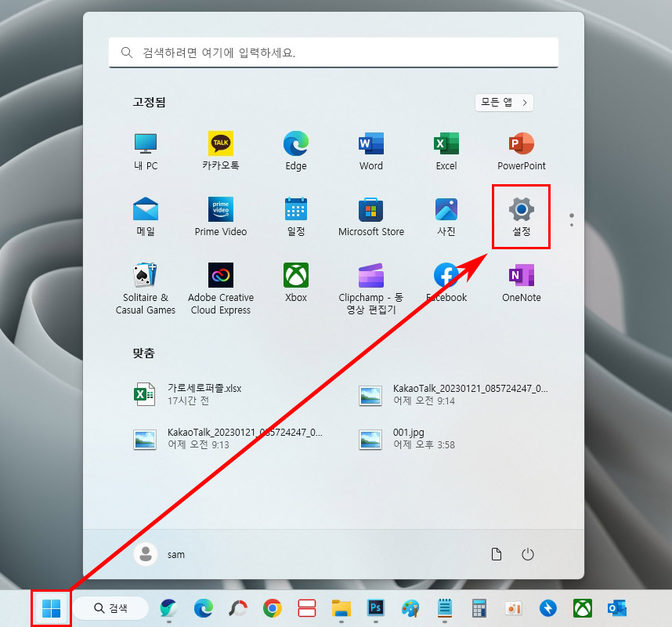Open Adobe Creative Cloud Express
The height and width of the screenshot is (627, 672).
click(x=220, y=282)
